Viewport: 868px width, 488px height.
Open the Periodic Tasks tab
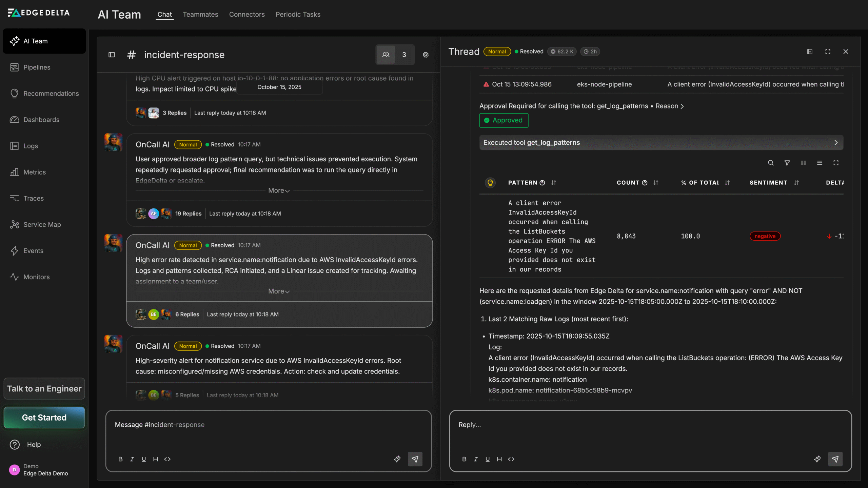(x=298, y=15)
